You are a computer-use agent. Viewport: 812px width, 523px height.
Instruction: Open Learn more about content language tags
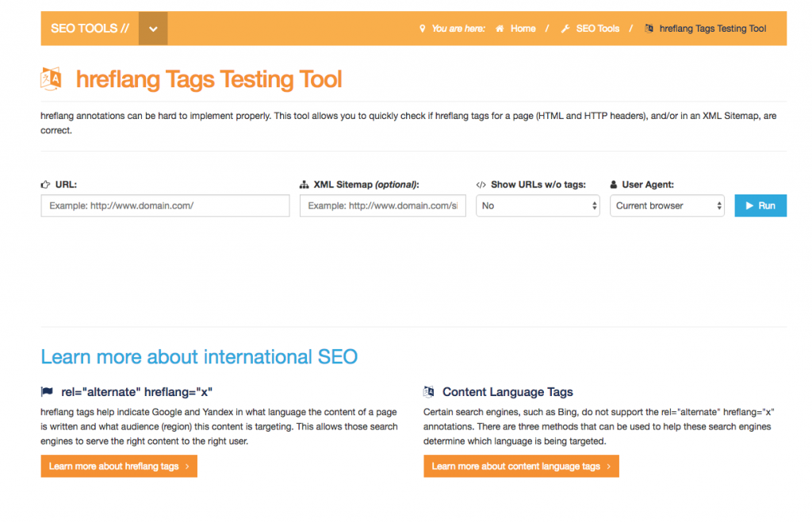click(x=521, y=466)
